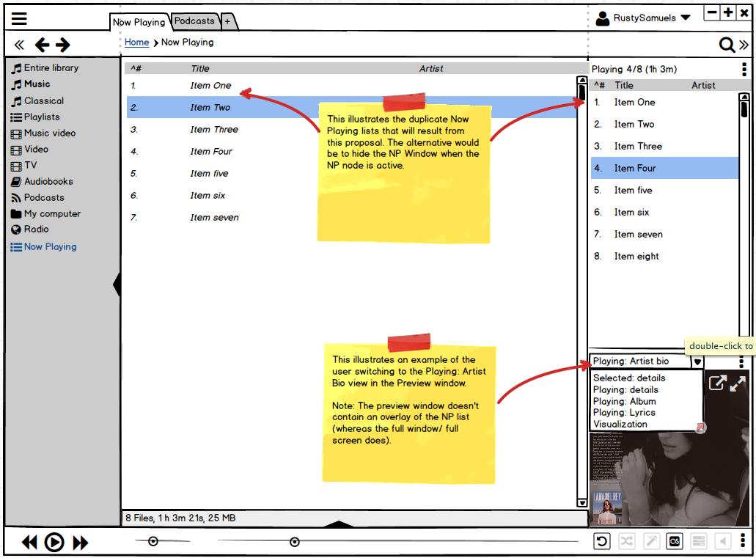The height and width of the screenshot is (558, 756).
Task: Click the search magnifier icon
Action: 726,45
